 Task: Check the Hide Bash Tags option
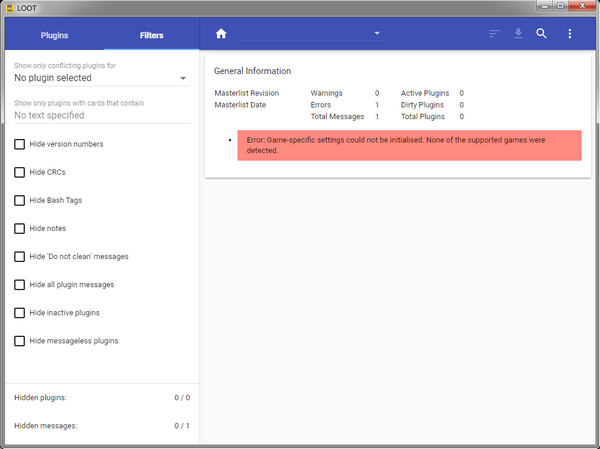[x=20, y=200]
